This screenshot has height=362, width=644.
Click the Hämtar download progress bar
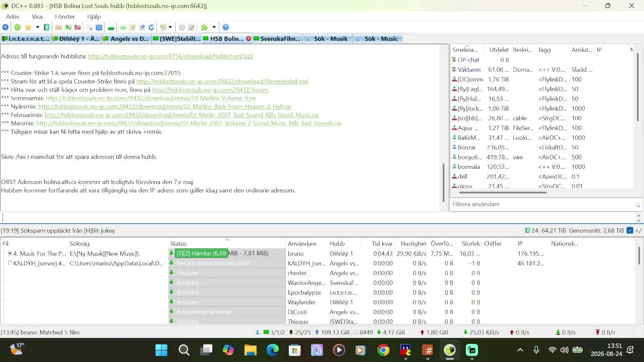(227, 253)
